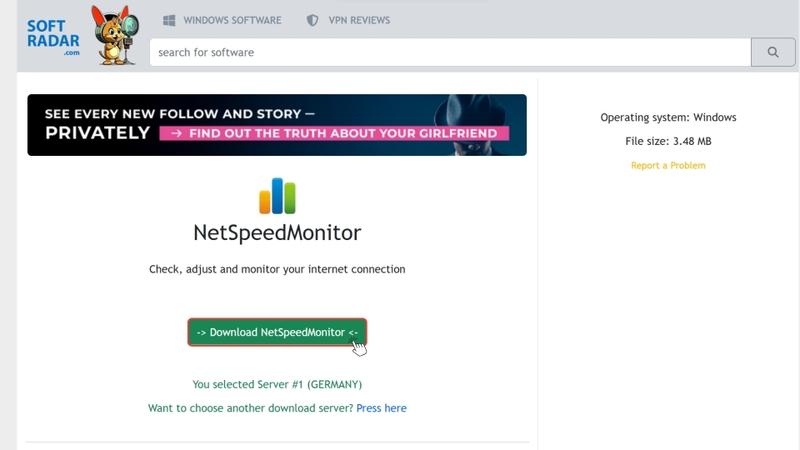Click the NetSpeedMonitor bar chart icon
The image size is (800, 450).
tap(277, 196)
